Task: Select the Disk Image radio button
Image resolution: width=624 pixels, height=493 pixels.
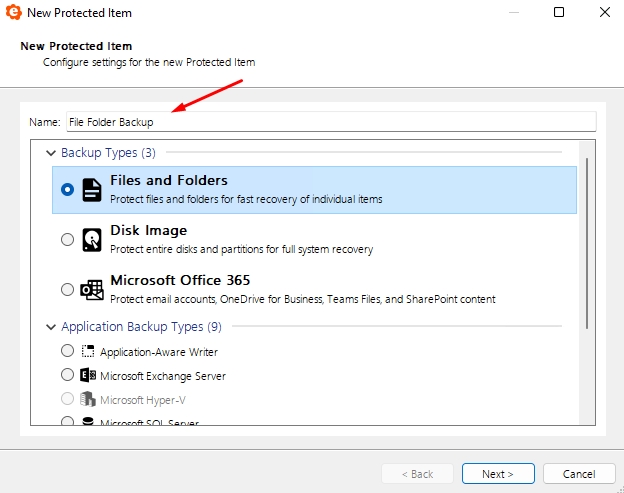Action: pyautogui.click(x=67, y=240)
